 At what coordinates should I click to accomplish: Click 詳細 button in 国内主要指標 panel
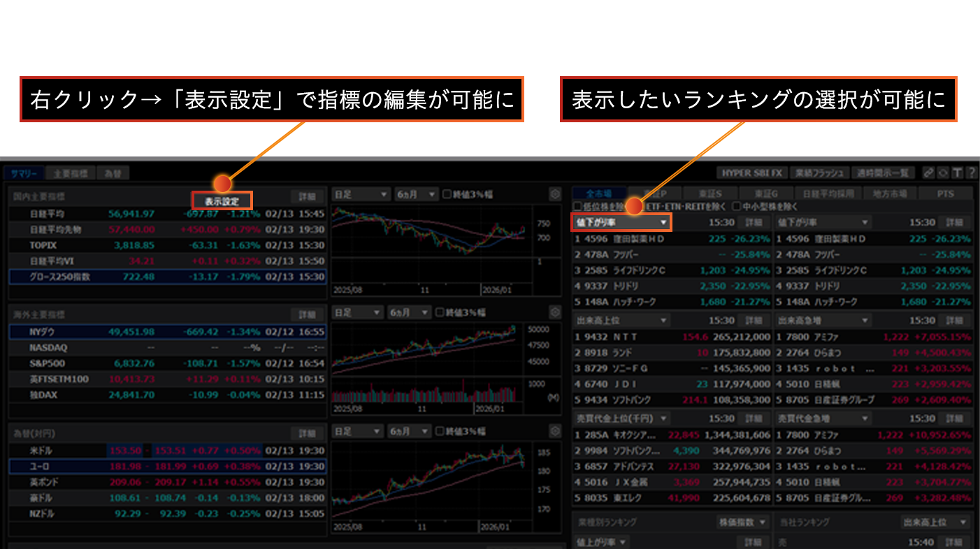(x=308, y=197)
